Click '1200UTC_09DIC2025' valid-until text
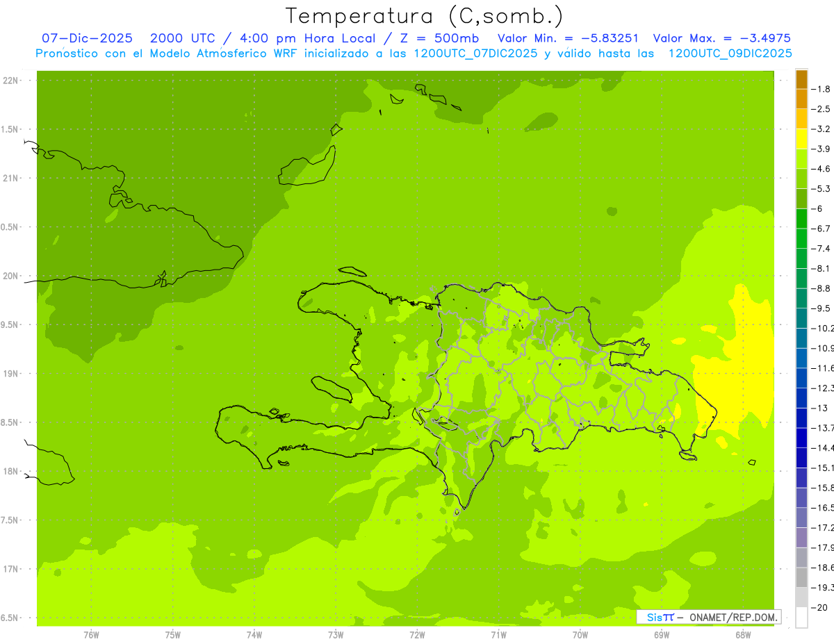Screen dimensions: 834x644 click(730, 53)
